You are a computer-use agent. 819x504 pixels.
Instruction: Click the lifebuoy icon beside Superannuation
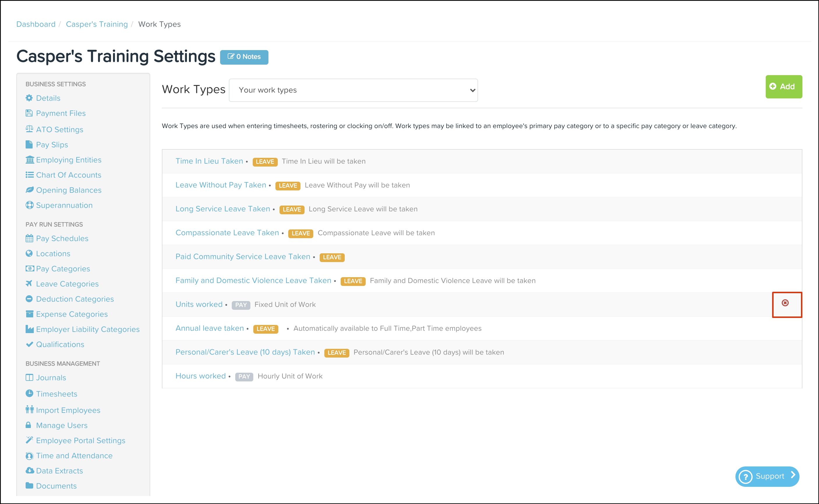[29, 205]
